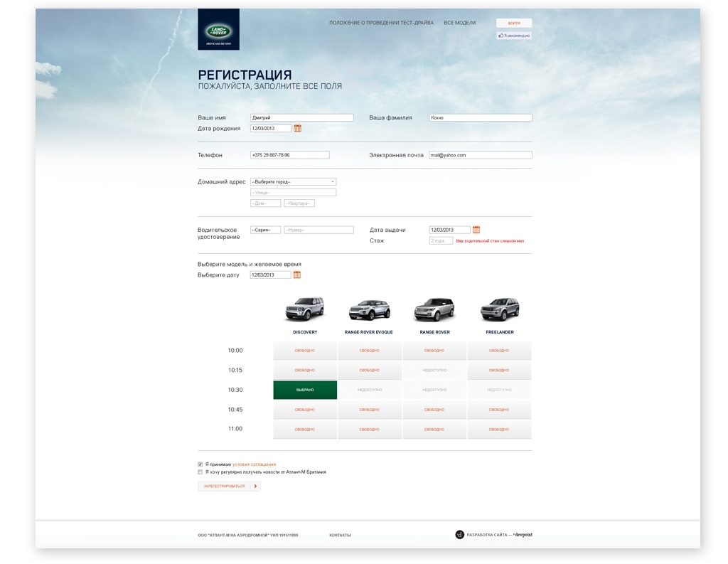Open Положение о проведении тест-драйва page
Screen dimensions: 728x564
point(381,23)
